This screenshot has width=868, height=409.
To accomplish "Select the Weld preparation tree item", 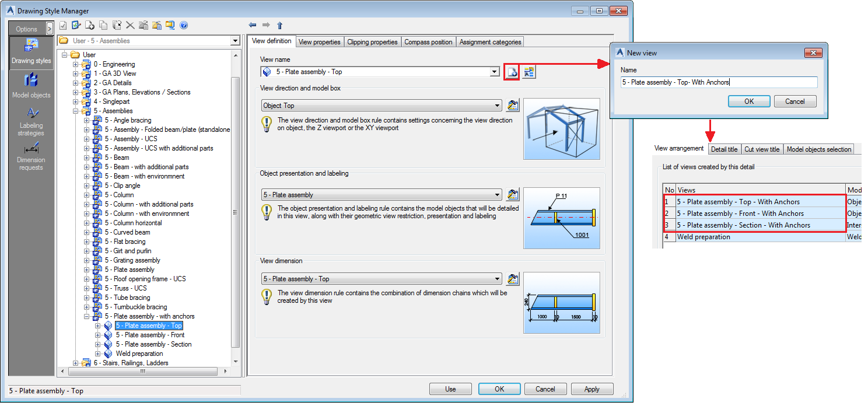I will [139, 354].
